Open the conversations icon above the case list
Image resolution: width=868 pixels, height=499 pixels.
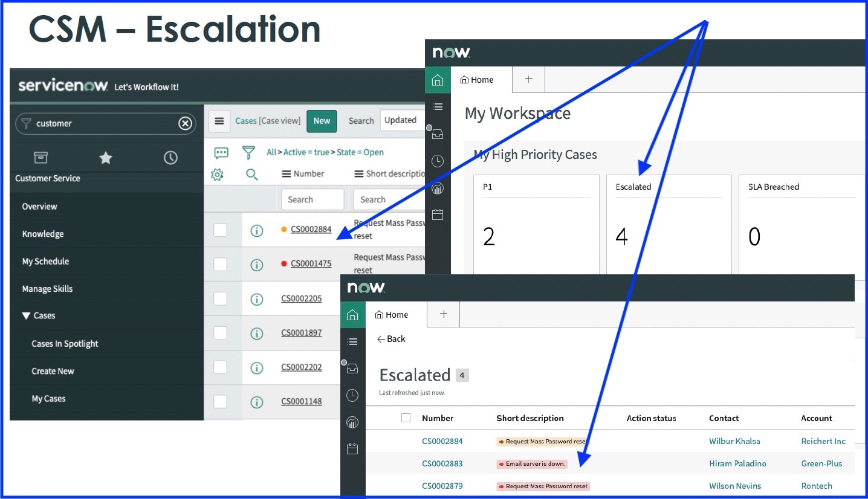click(221, 152)
